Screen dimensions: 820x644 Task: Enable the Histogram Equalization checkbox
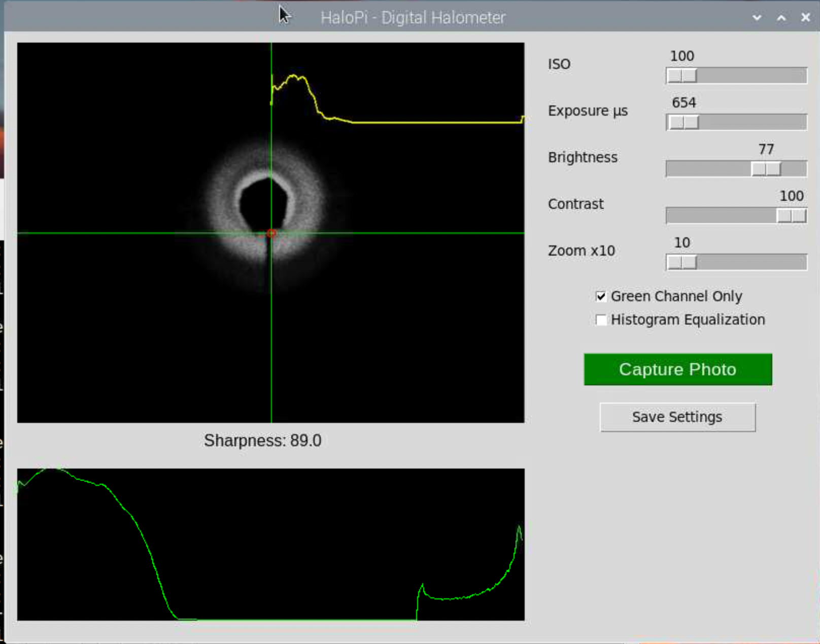pyautogui.click(x=601, y=320)
